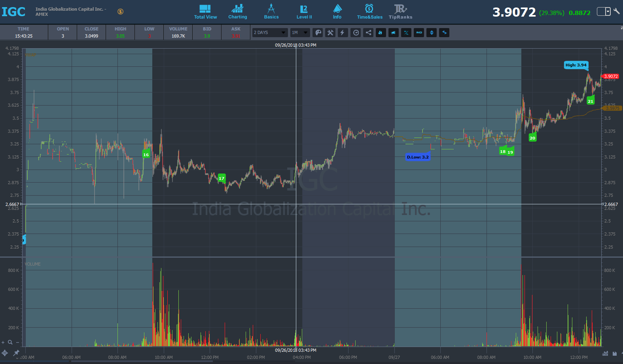Viewport: 623px width, 364px height.
Task: Click the lightning bolt toolbar icon
Action: 343,32
